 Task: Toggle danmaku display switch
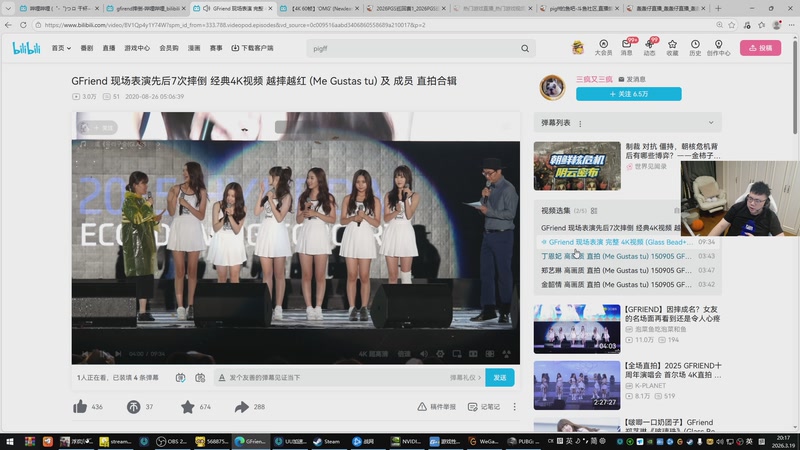(181, 378)
